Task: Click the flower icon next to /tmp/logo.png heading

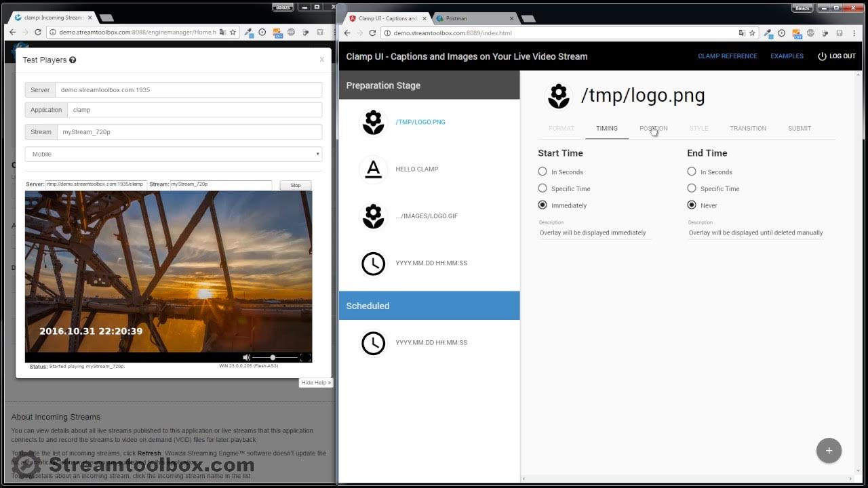Action: (559, 96)
